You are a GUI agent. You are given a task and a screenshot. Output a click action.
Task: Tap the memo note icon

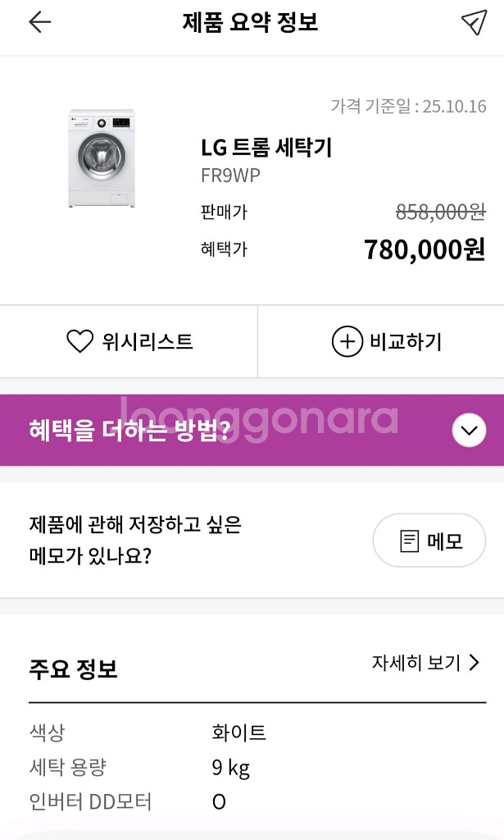(x=410, y=541)
